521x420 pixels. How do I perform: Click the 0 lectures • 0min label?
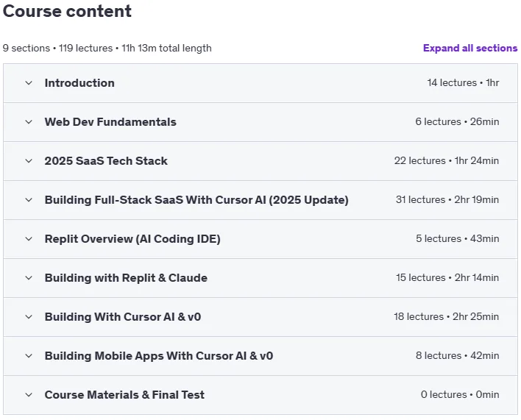[460, 394]
